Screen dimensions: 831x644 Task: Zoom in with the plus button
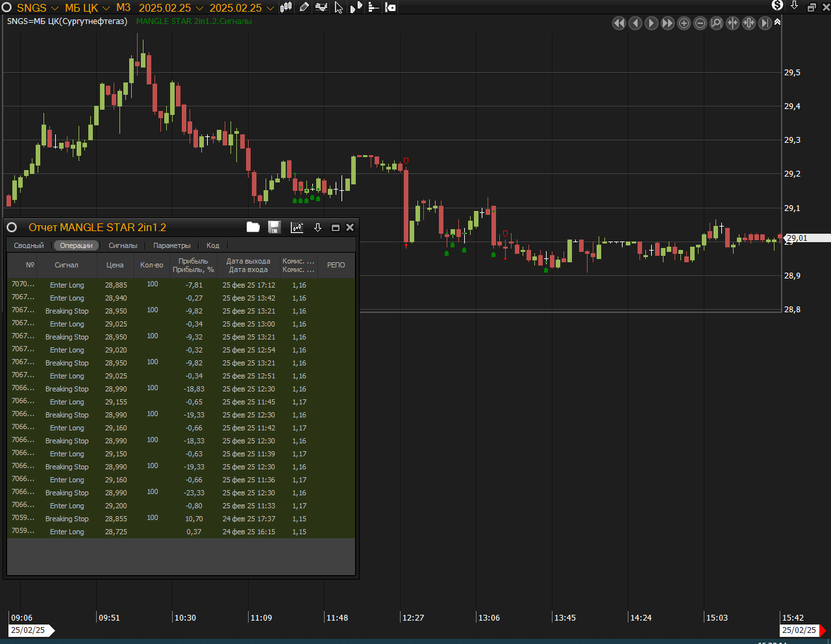point(684,23)
